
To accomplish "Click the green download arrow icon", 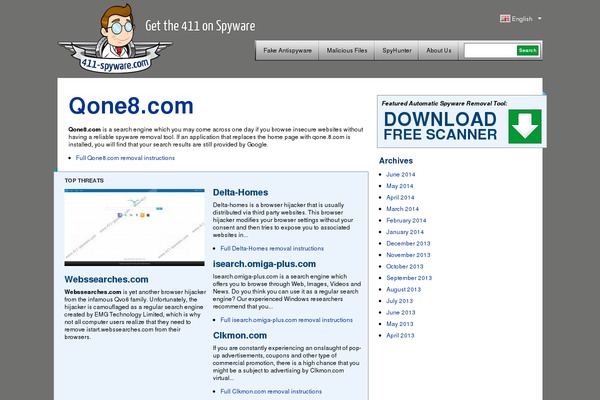I will [x=525, y=126].
